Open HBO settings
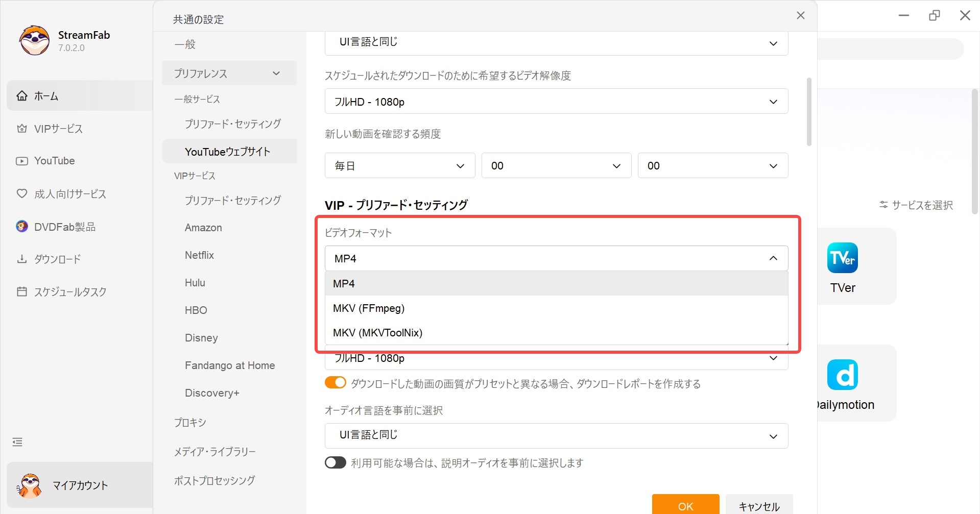 [196, 310]
